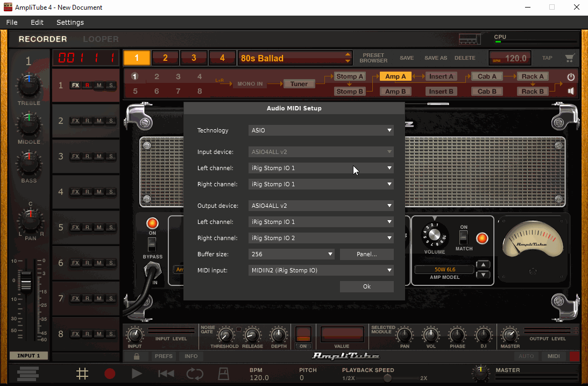Switch to the RECORDER tab
Image resolution: width=588 pixels, height=386 pixels.
click(x=42, y=39)
